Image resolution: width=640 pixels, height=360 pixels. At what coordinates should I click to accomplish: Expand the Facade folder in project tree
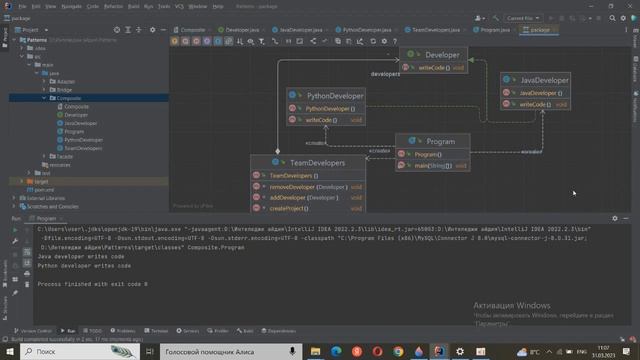(x=44, y=156)
